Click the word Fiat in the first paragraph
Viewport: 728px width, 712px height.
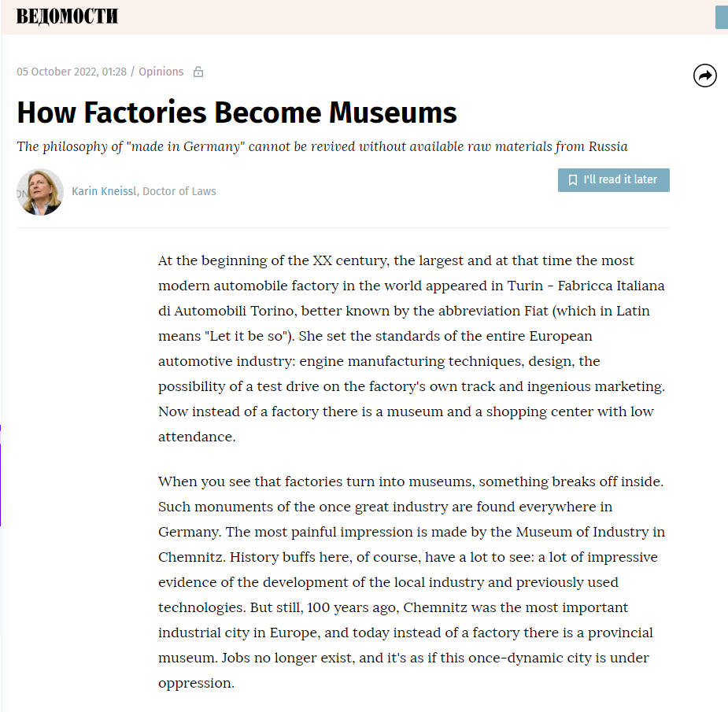click(x=536, y=311)
